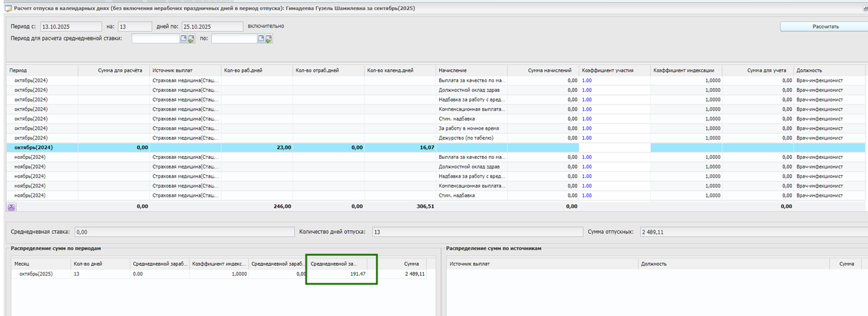Click 'Источник выплат' header in sources panel

point(470,264)
